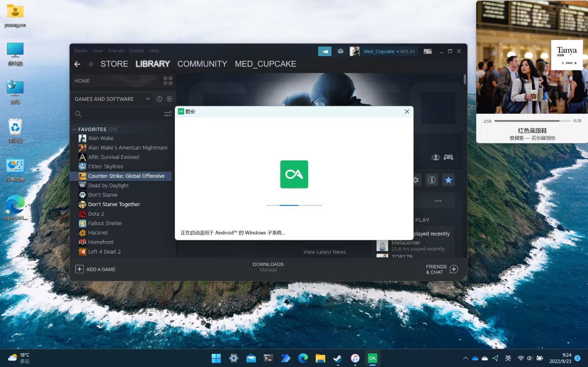The width and height of the screenshot is (588, 367).
Task: Collapse the FAVORITES category
Action: point(75,129)
